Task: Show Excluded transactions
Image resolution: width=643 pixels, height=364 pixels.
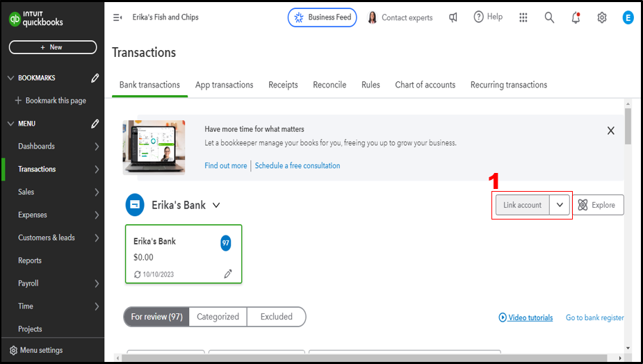Action: coord(277,317)
